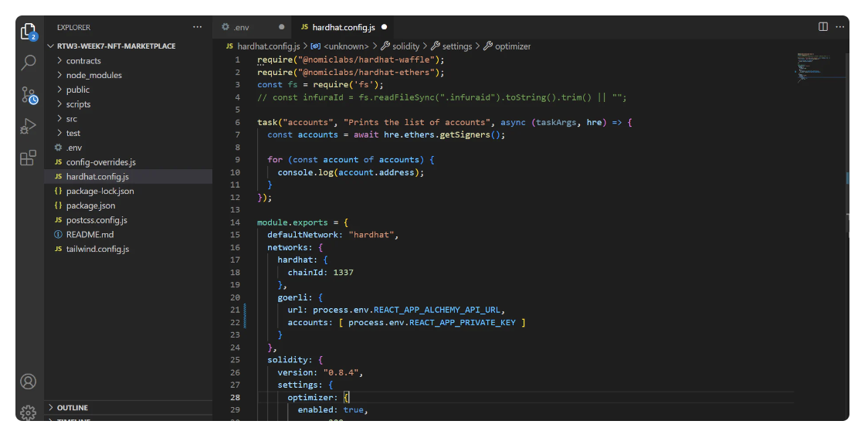Click the commented infuraId line 4
868x448 pixels.
(442, 97)
